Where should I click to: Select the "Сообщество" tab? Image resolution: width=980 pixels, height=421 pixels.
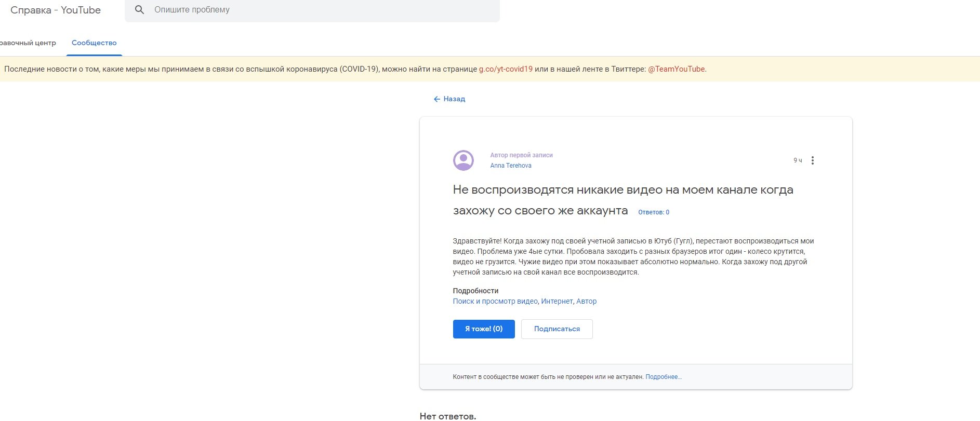point(94,43)
